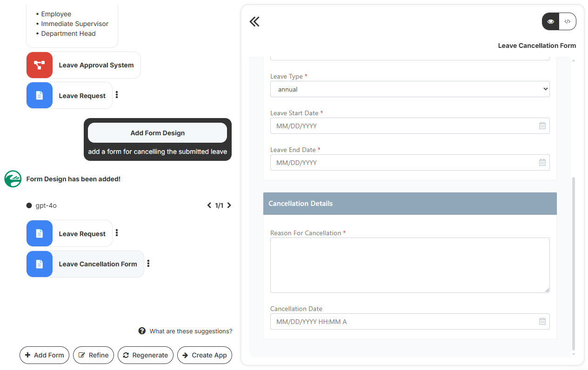This screenshot has height=370, width=588.
Task: Go to previous generated version arrow
Action: pyautogui.click(x=209, y=205)
